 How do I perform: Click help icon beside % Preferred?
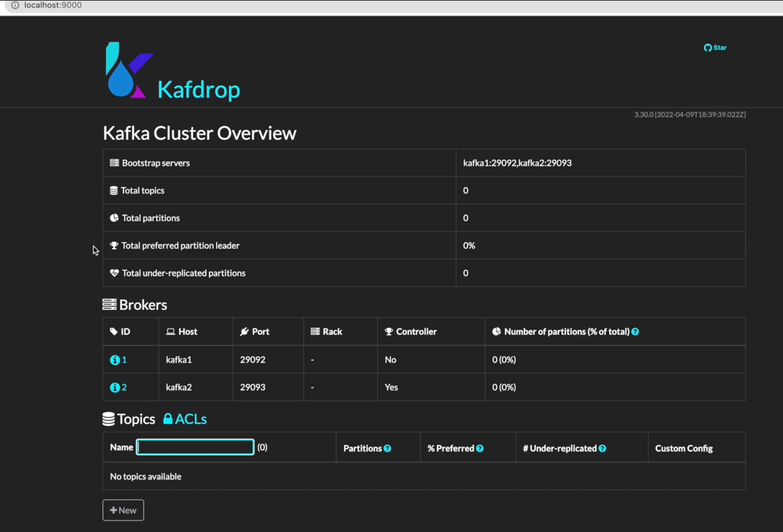(x=480, y=449)
